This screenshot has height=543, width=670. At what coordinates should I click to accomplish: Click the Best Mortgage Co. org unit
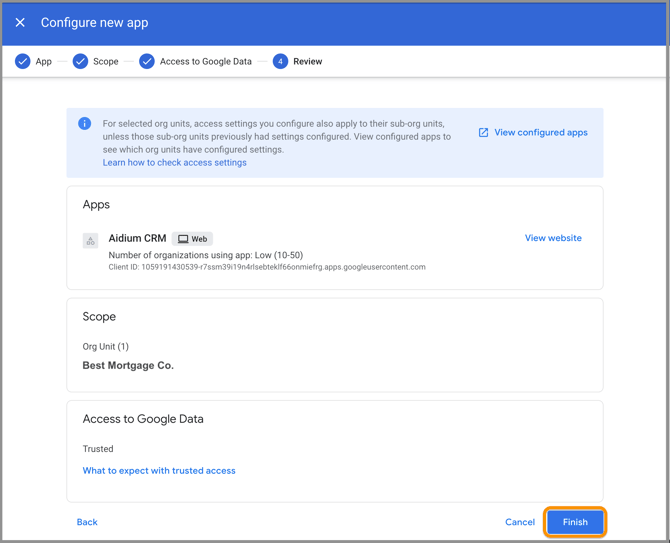128,366
